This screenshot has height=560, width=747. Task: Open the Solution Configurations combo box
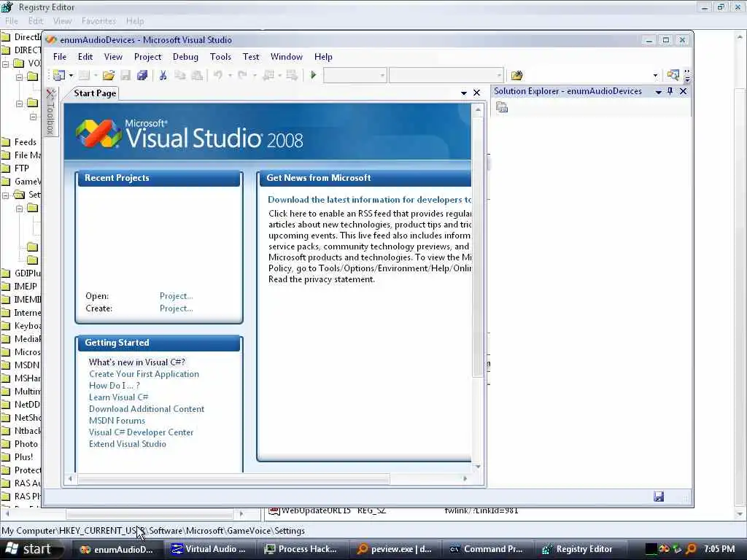355,75
